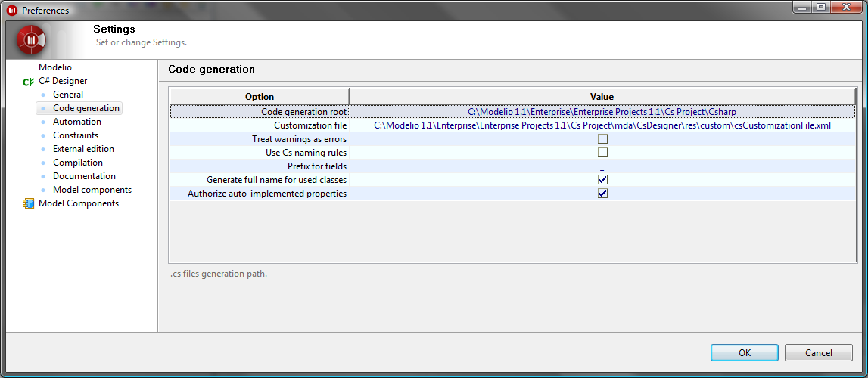Click the Settings header title

coord(114,29)
